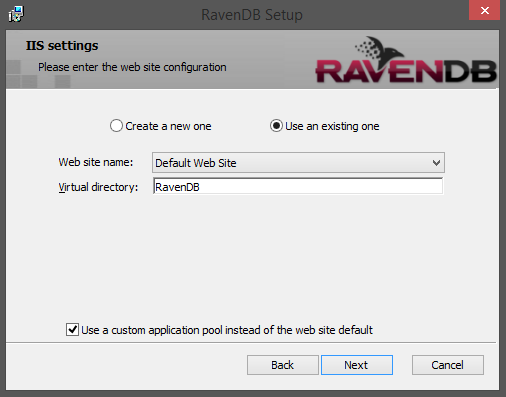Click the RavenDB logo banner image
Image resolution: width=506 pixels, height=397 pixels.
(406, 60)
